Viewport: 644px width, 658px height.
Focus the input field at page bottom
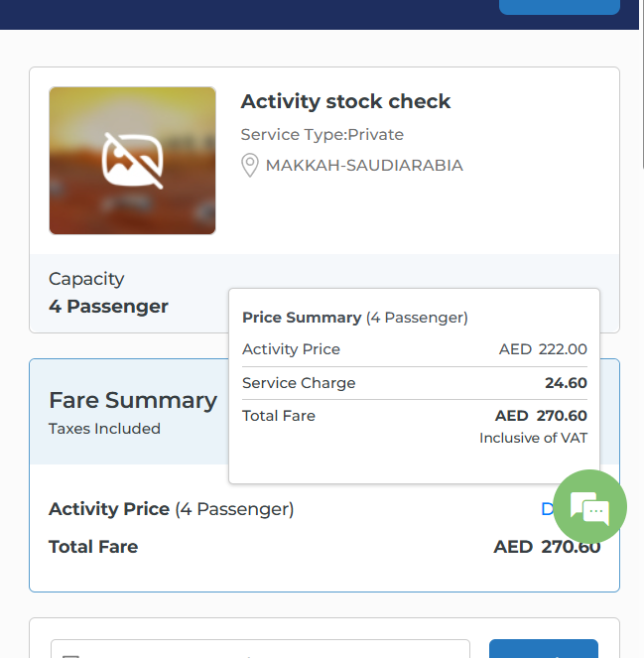pos(260,649)
